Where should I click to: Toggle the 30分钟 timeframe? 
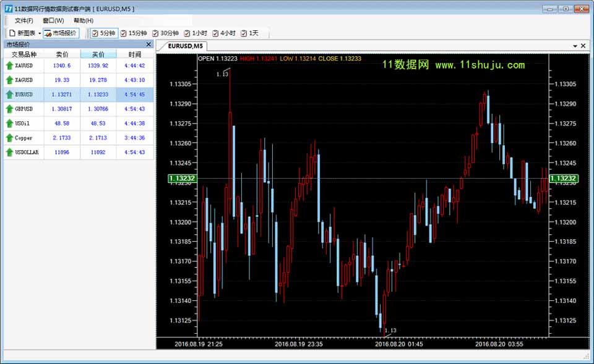click(166, 33)
